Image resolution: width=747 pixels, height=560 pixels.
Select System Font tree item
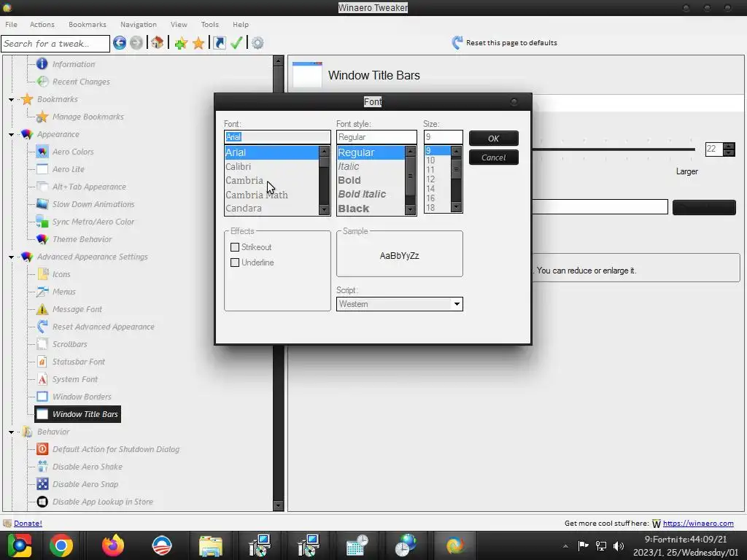coord(75,379)
